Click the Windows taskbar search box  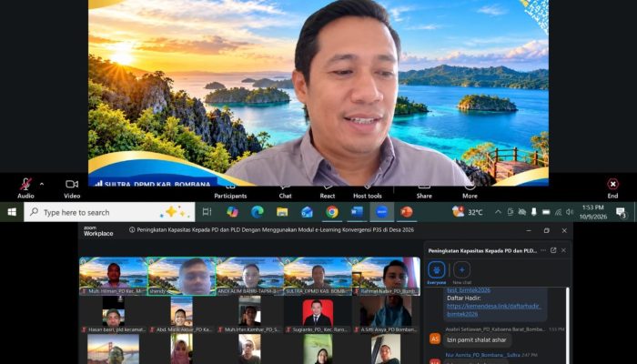tap(109, 212)
